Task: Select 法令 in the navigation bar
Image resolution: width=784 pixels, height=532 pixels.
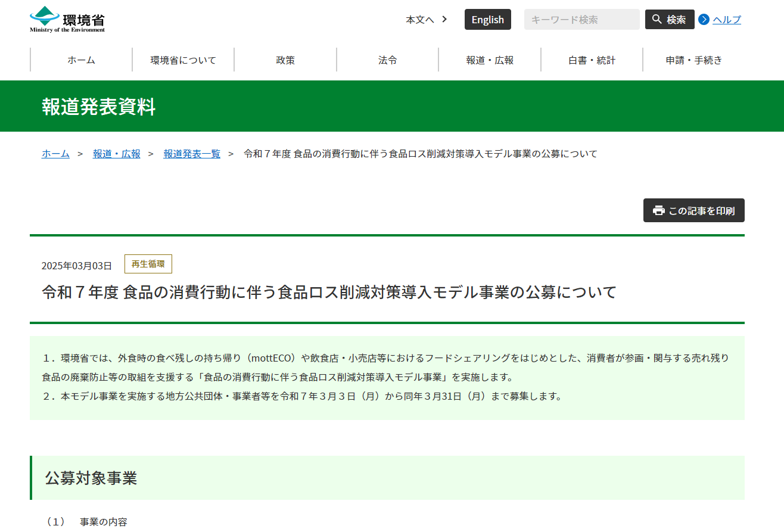Action: click(387, 60)
